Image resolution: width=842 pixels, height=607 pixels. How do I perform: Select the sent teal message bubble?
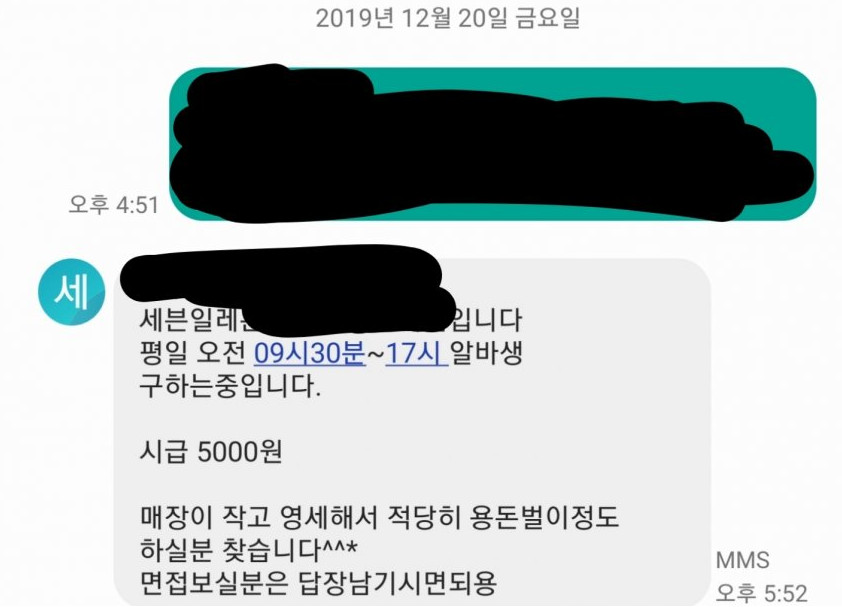[493, 144]
